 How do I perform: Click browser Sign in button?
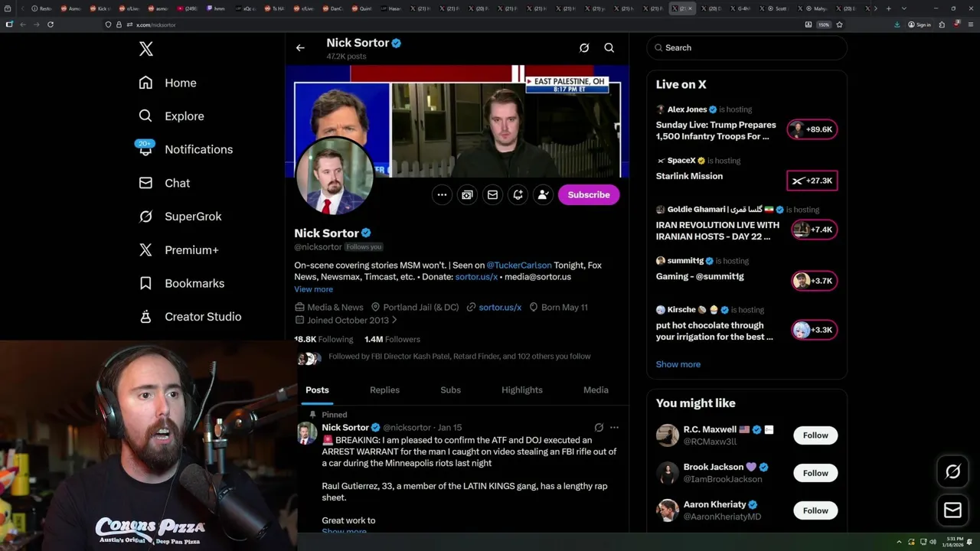click(x=920, y=24)
